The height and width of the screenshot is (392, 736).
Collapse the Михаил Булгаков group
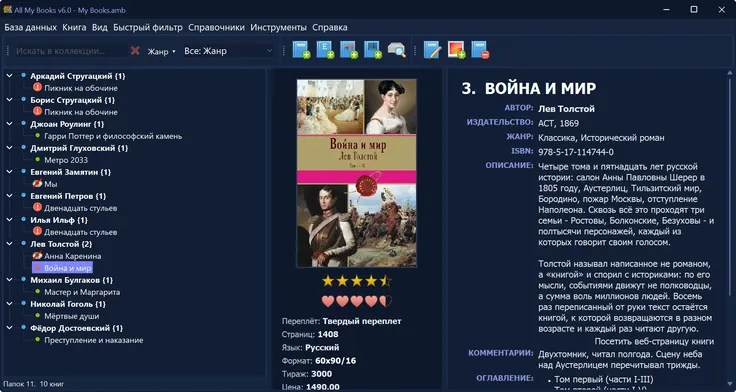coord(9,280)
